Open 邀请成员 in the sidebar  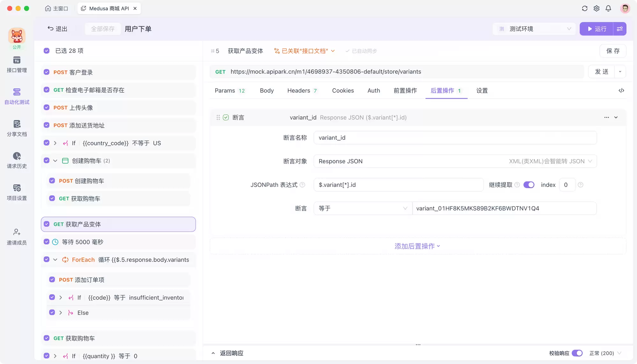coord(17,237)
